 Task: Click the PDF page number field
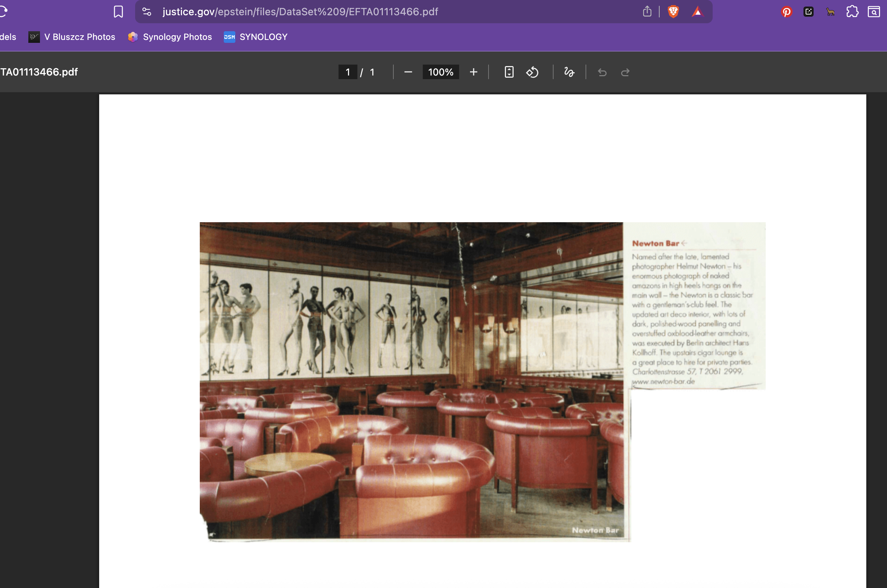[x=348, y=72]
